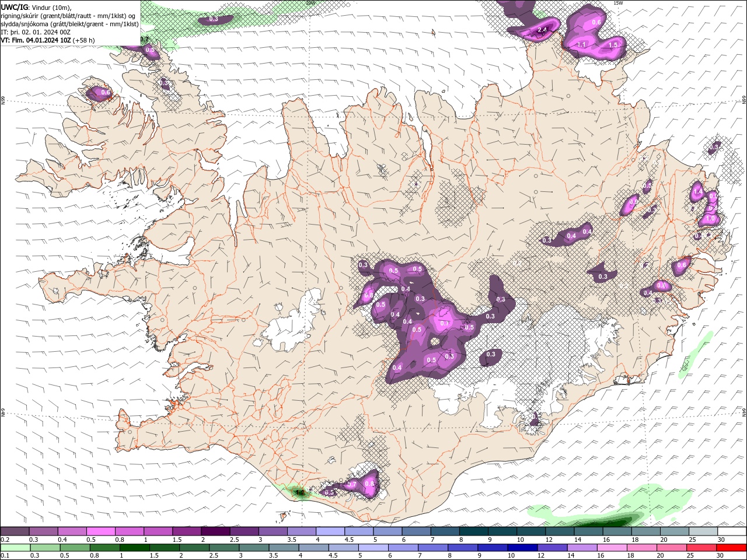
Task: Select the 25 swatch before red in lower legend
Action: pyautogui.click(x=701, y=548)
